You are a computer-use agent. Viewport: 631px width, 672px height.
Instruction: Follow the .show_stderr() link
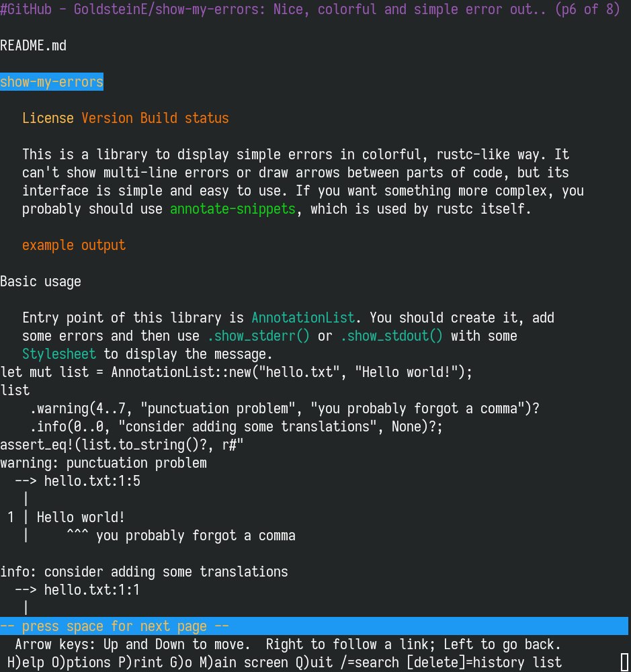click(x=259, y=335)
